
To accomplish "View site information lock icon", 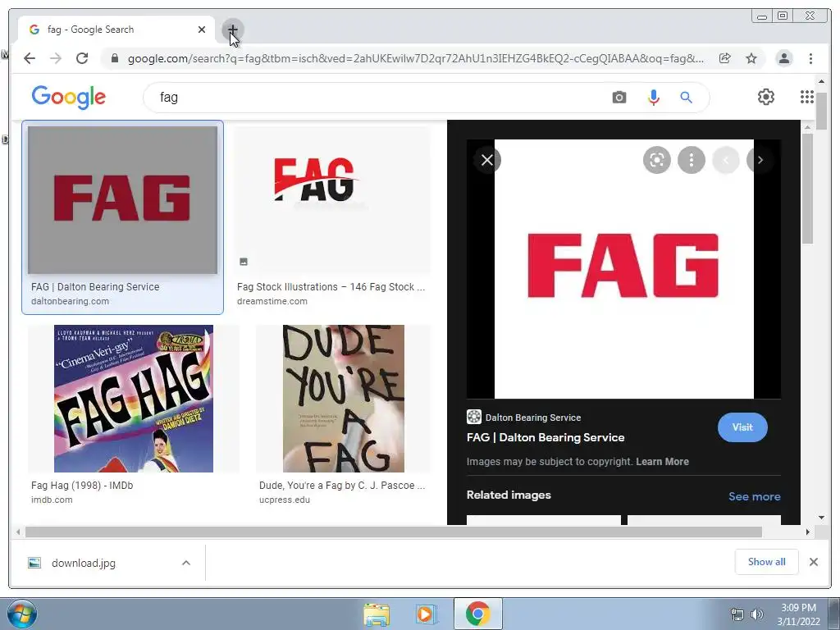I will coord(114,58).
